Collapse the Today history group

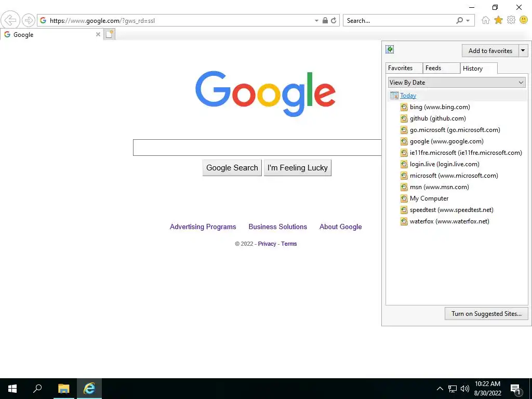click(x=408, y=96)
